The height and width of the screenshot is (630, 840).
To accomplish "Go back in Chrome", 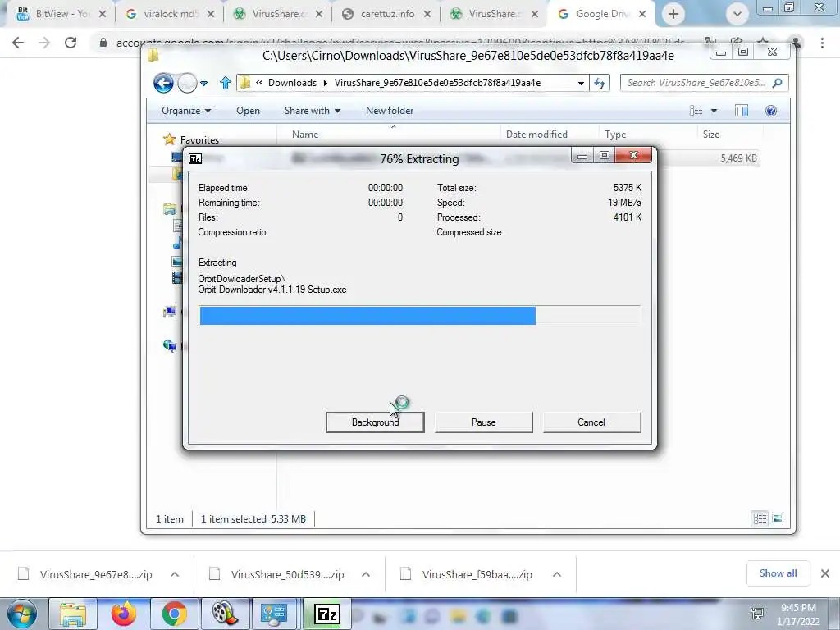I will click(18, 43).
